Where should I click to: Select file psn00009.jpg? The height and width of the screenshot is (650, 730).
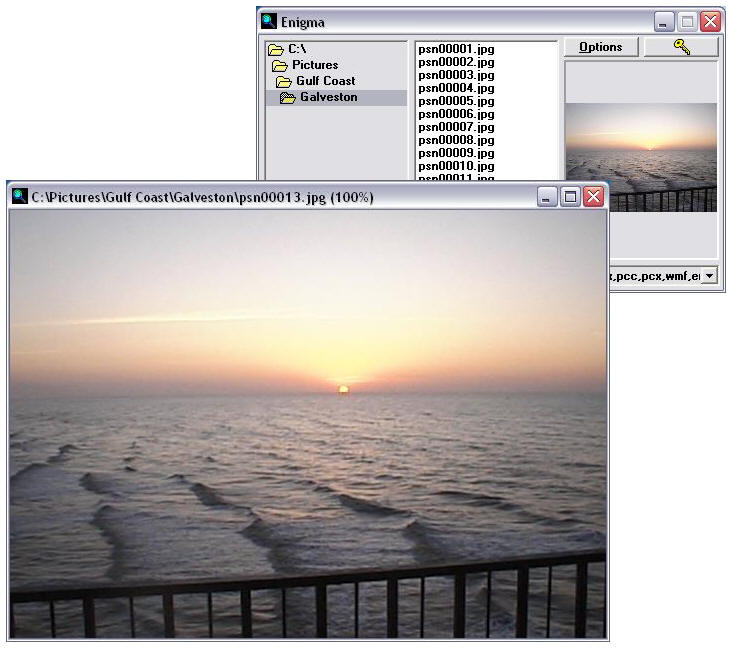coord(456,153)
